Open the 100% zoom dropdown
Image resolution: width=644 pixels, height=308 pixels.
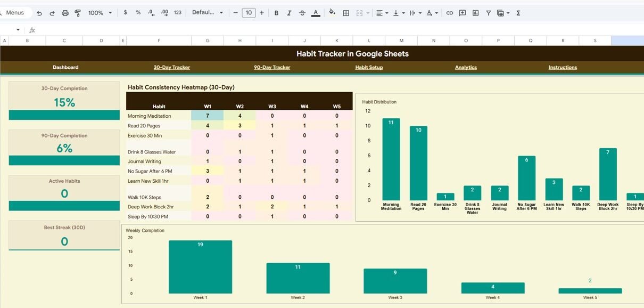coord(100,13)
